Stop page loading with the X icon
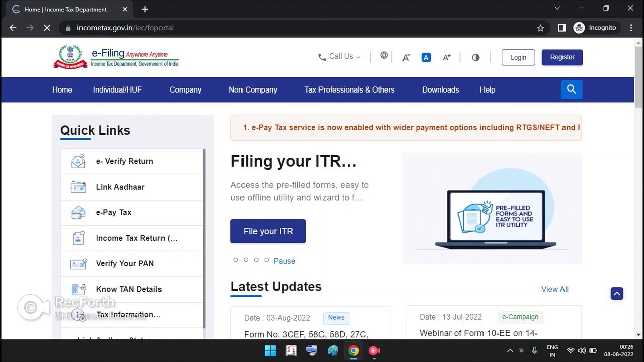644x362 pixels. pyautogui.click(x=47, y=28)
